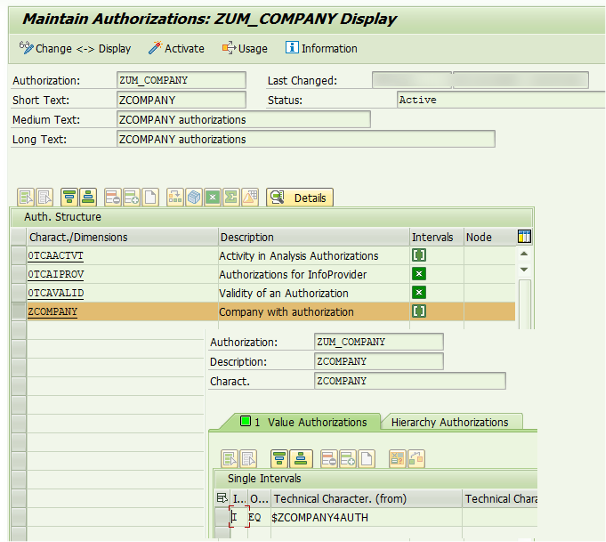Click intervals icon in 0TCAVALID row
Viewport: 606px width, 542px height.
tap(419, 293)
